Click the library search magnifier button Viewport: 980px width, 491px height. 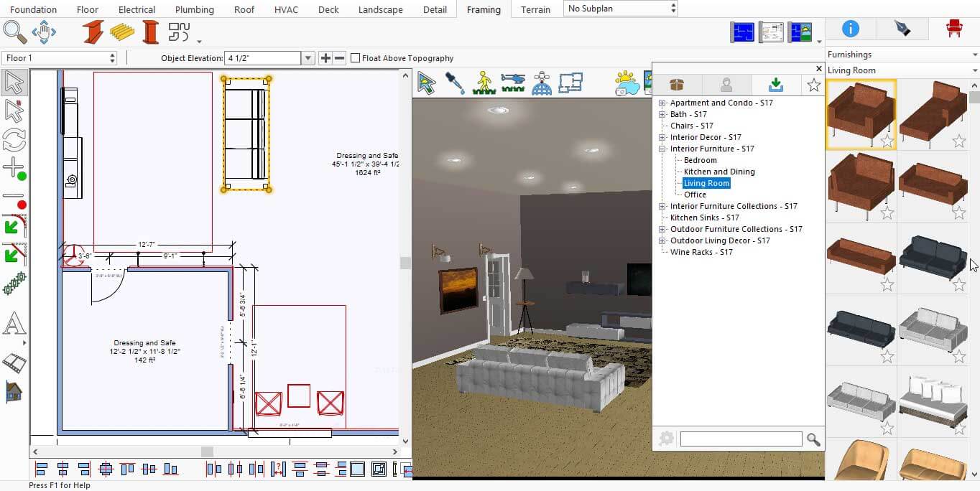pyautogui.click(x=813, y=439)
